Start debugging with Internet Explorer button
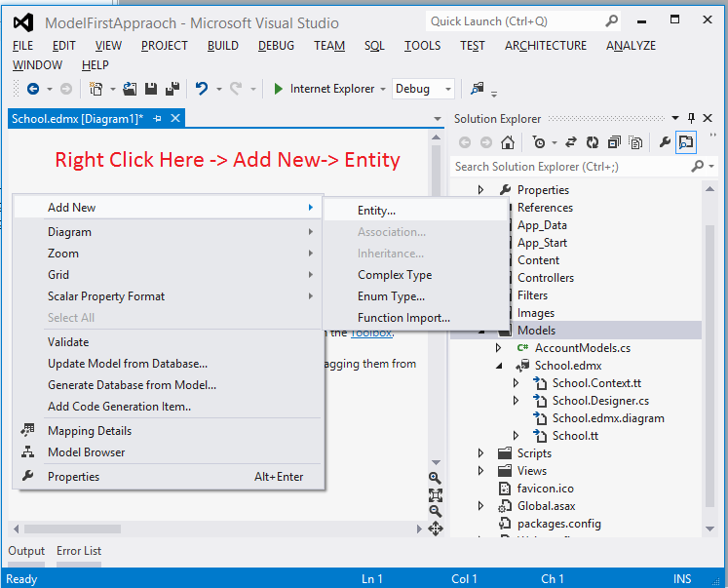Viewport: 728px width, 588px height. 324,89
